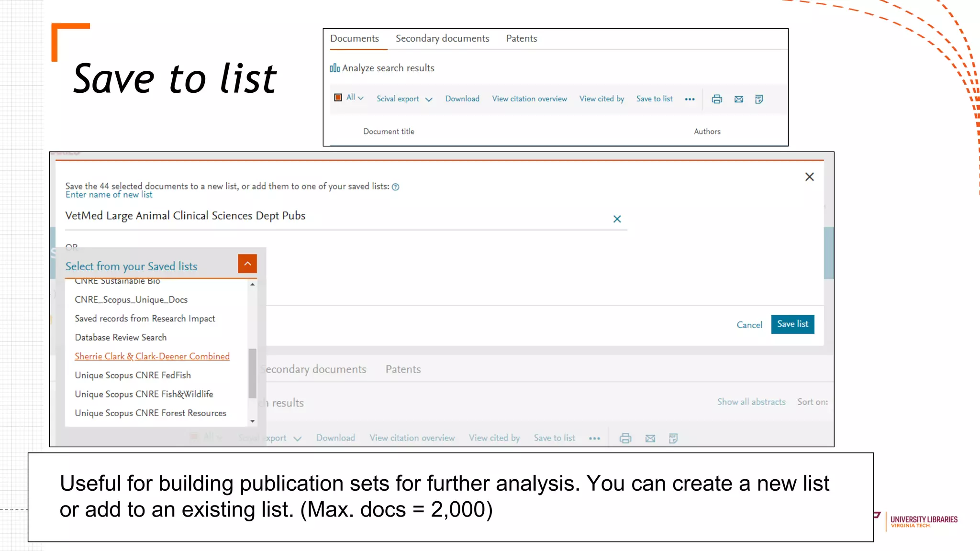Click the Analyze search results link
The height and width of the screenshot is (551, 980).
tap(388, 68)
